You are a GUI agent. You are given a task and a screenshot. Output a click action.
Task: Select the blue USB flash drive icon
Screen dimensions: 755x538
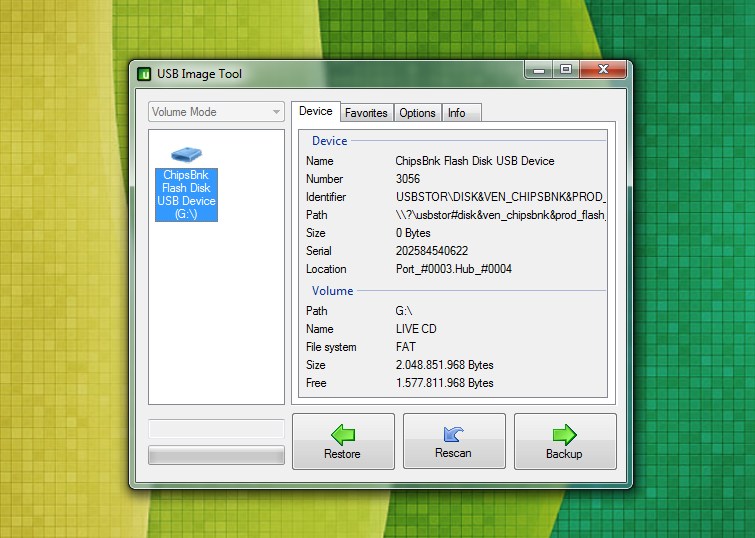coord(186,154)
